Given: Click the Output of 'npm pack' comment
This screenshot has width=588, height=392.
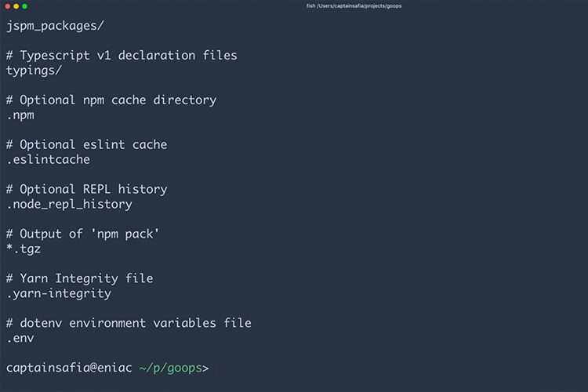Looking at the screenshot, I should point(83,234).
